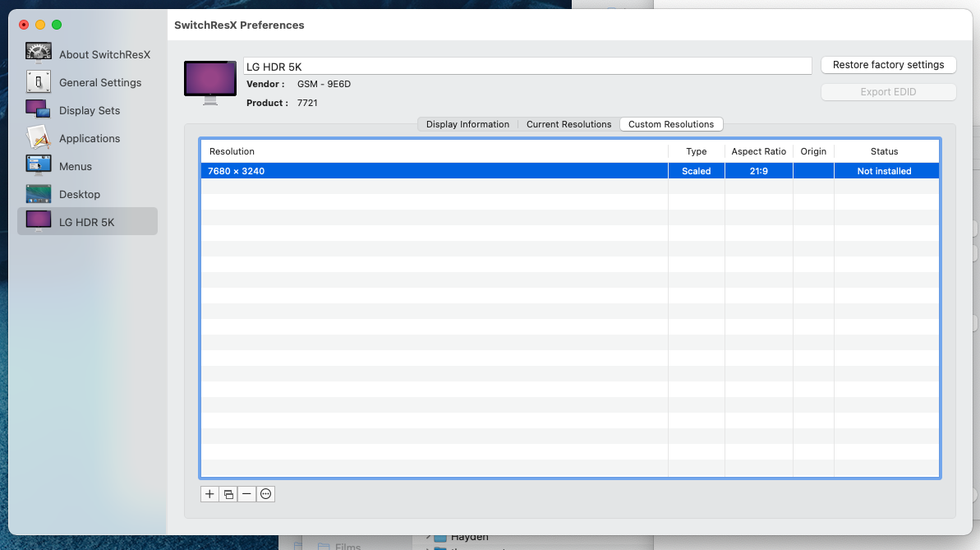Sort by Aspect Ratio column header

pyautogui.click(x=759, y=151)
